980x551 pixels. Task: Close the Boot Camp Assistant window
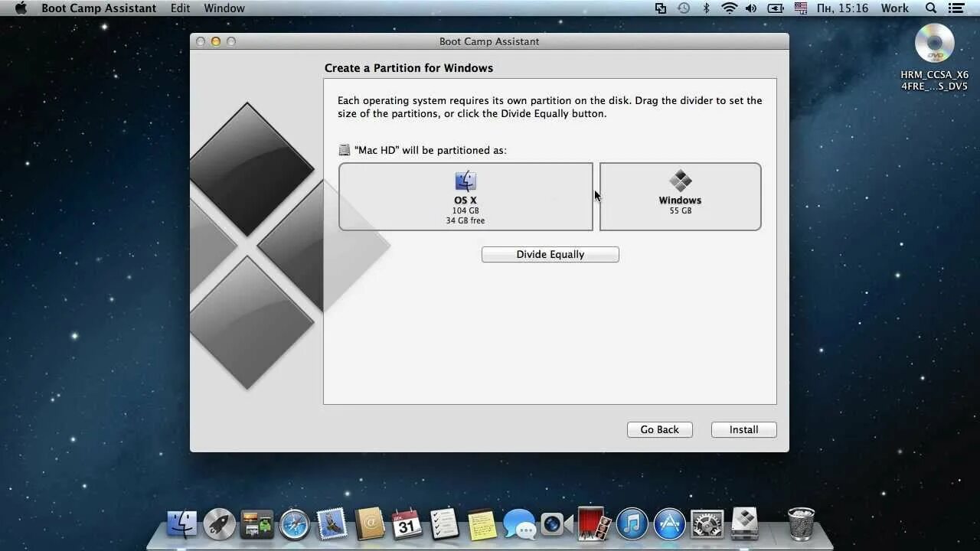[201, 41]
